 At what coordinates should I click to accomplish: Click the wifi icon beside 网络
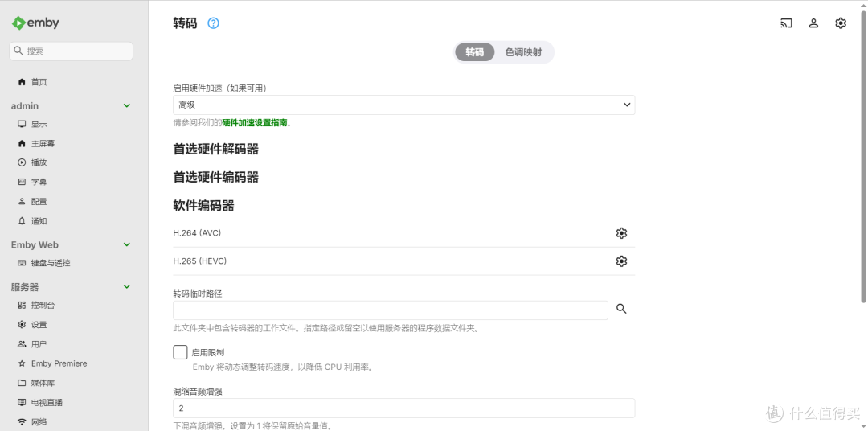[x=22, y=421]
